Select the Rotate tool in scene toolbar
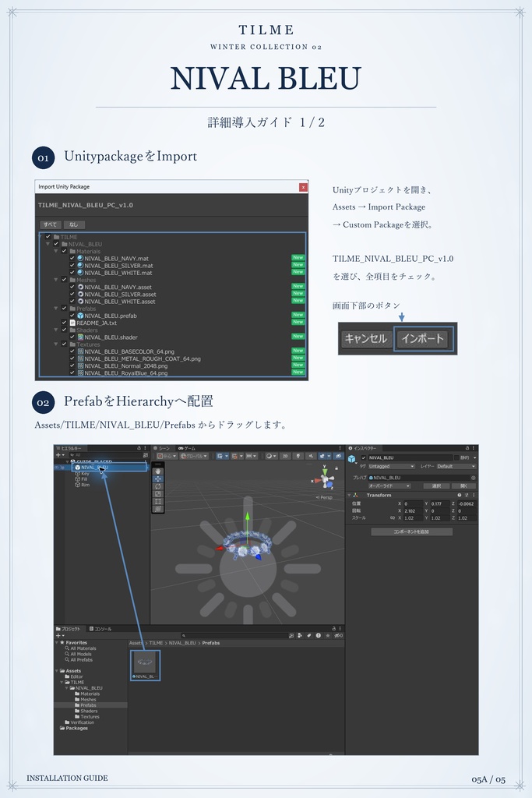 click(158, 486)
